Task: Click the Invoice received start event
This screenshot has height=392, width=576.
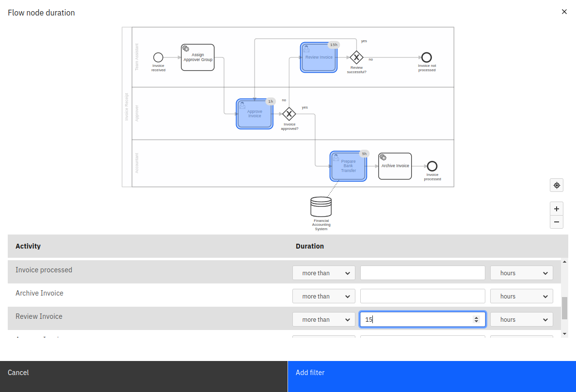Action: [x=158, y=58]
